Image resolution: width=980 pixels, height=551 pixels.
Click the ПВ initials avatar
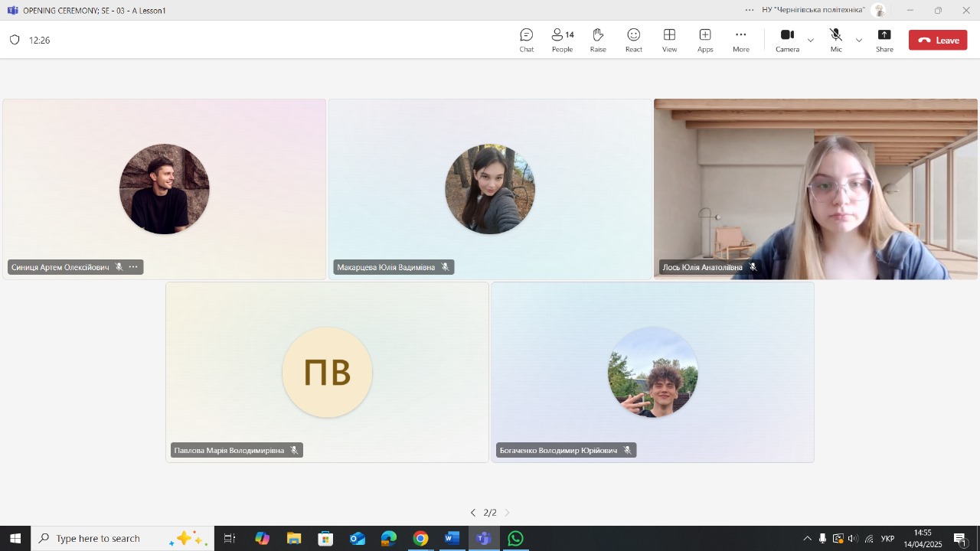(x=327, y=373)
